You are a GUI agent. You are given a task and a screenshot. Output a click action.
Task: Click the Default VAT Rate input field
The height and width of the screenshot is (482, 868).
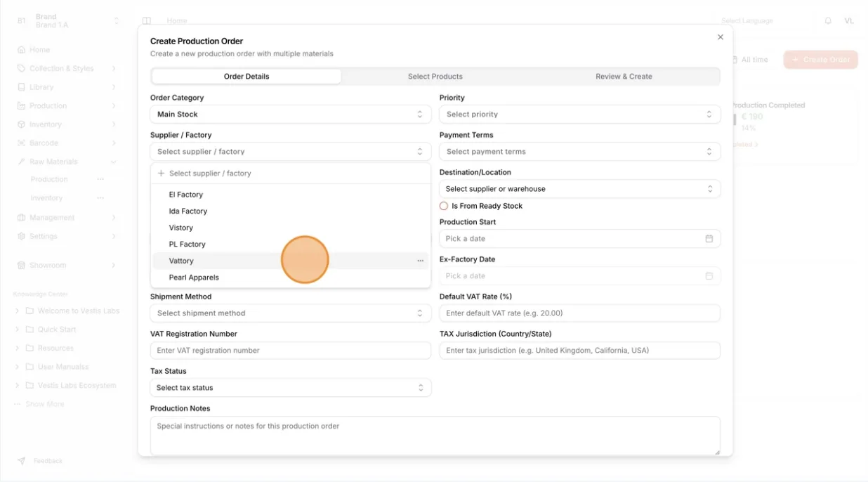(x=580, y=313)
